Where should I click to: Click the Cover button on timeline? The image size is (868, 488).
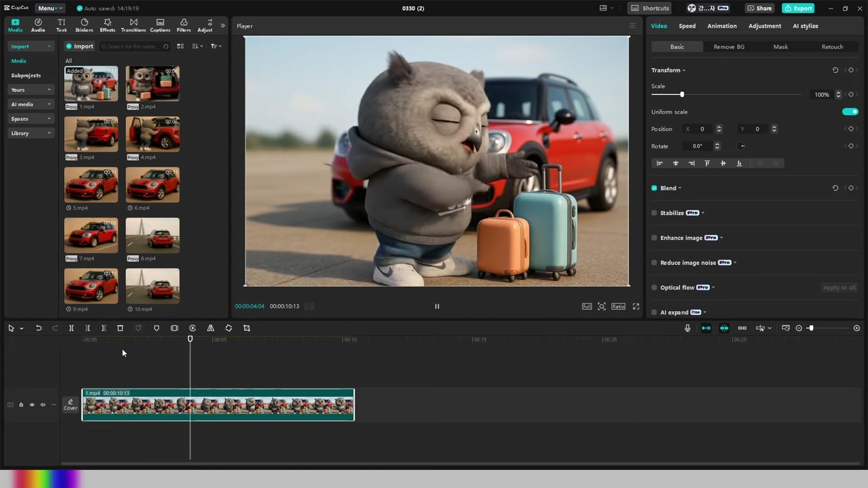coord(70,405)
